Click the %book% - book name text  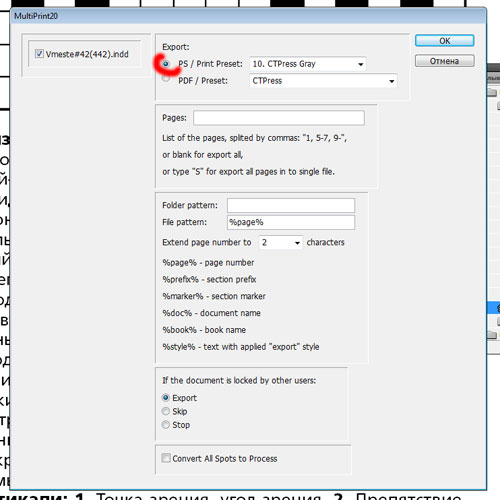204,330
